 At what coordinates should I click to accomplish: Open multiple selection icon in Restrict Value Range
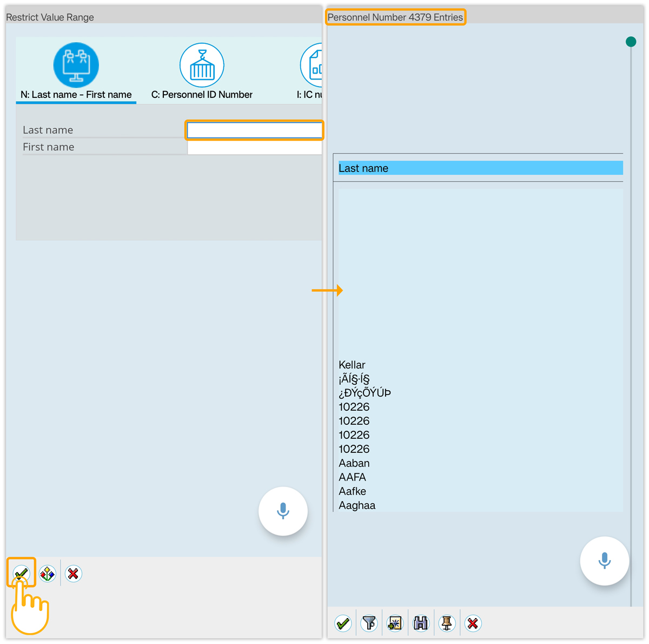[48, 574]
